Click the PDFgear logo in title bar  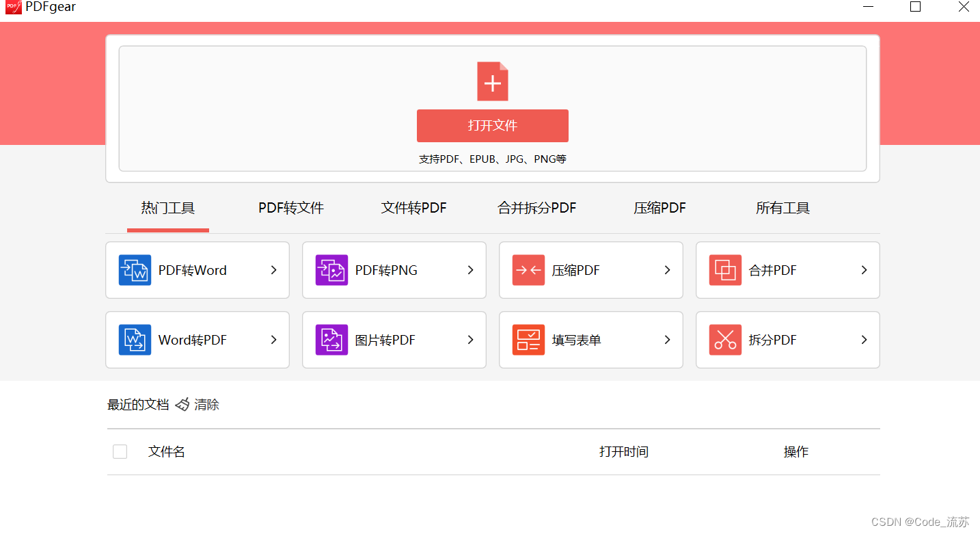tap(13, 7)
